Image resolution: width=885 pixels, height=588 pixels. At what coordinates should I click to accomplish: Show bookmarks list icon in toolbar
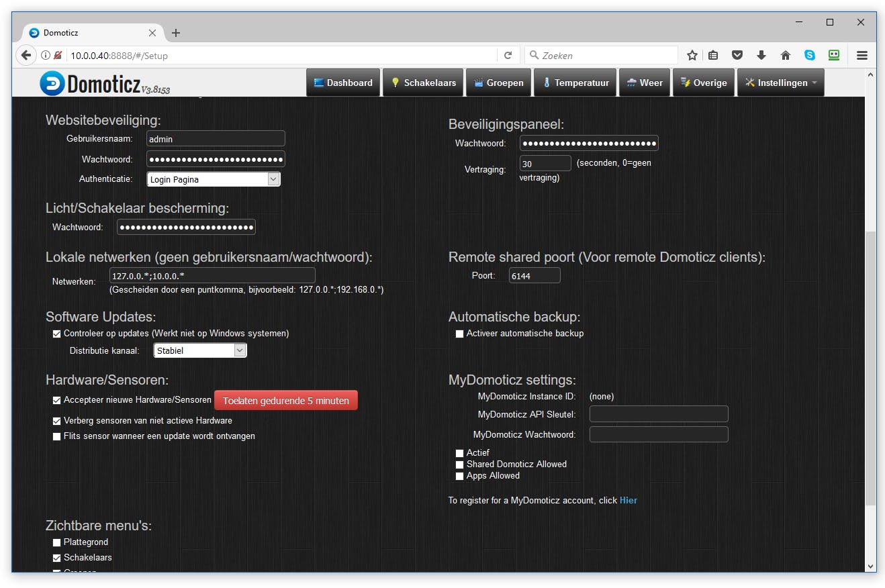(x=713, y=56)
